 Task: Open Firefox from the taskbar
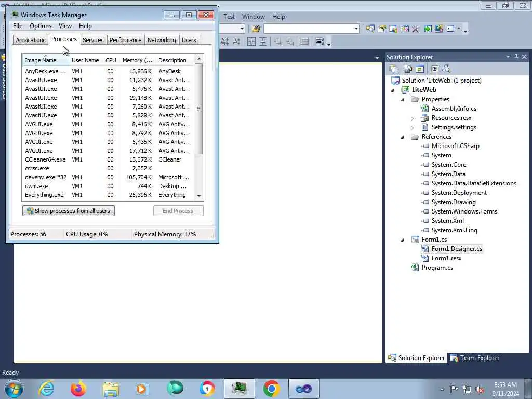click(78, 389)
